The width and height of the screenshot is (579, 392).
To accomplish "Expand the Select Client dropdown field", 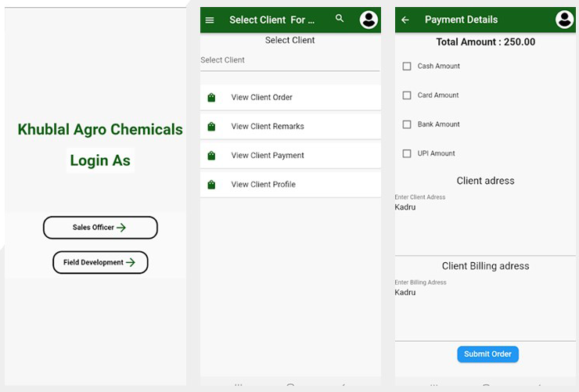I will tap(289, 60).
